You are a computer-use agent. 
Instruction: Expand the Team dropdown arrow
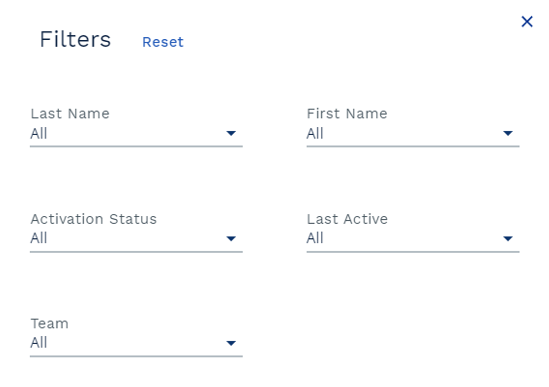[231, 343]
